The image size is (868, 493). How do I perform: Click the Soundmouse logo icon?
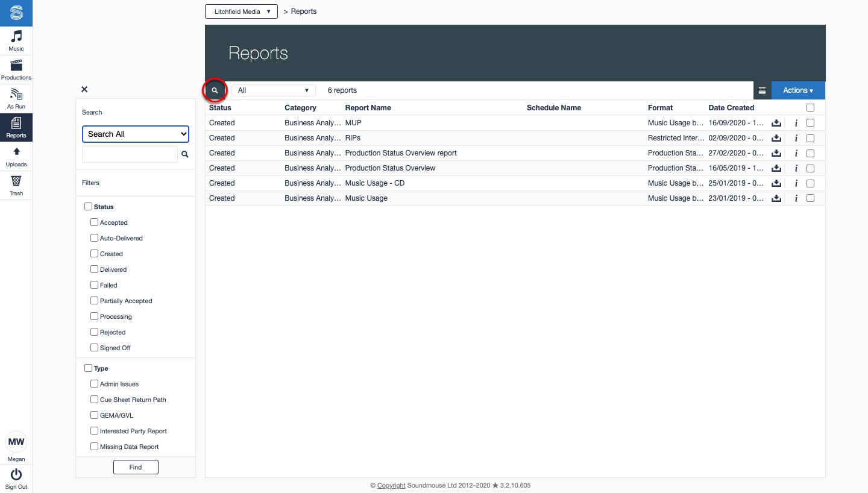tap(16, 13)
